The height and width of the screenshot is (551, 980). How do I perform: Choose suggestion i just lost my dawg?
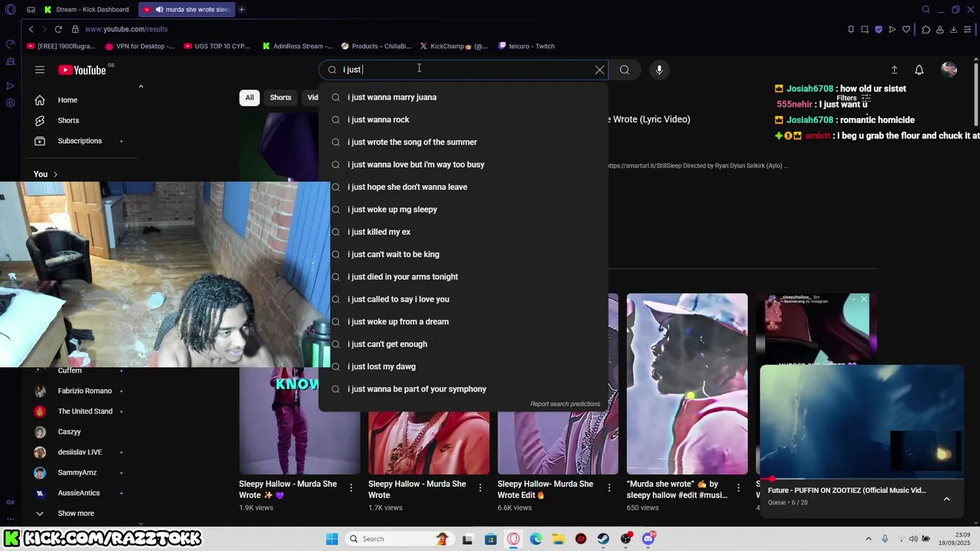[464, 367]
